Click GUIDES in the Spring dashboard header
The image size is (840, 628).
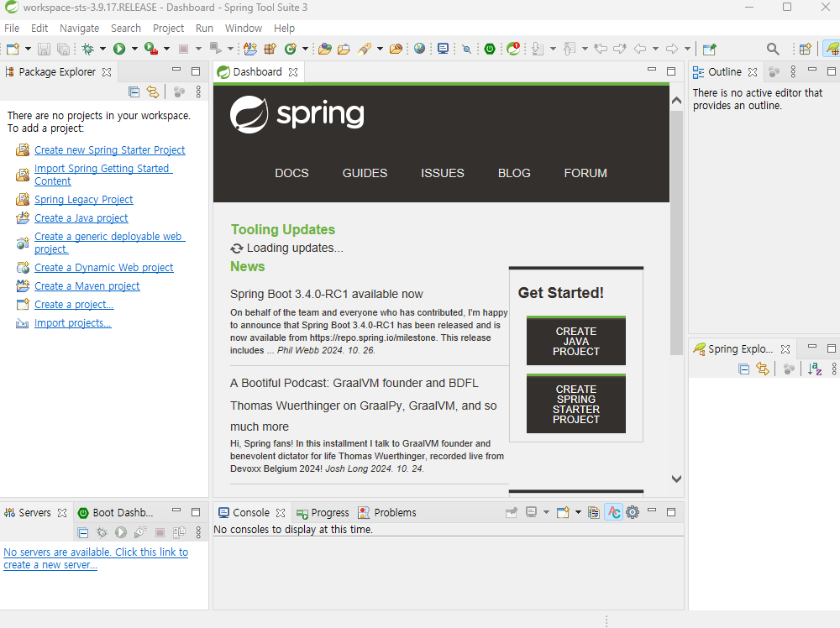365,174
